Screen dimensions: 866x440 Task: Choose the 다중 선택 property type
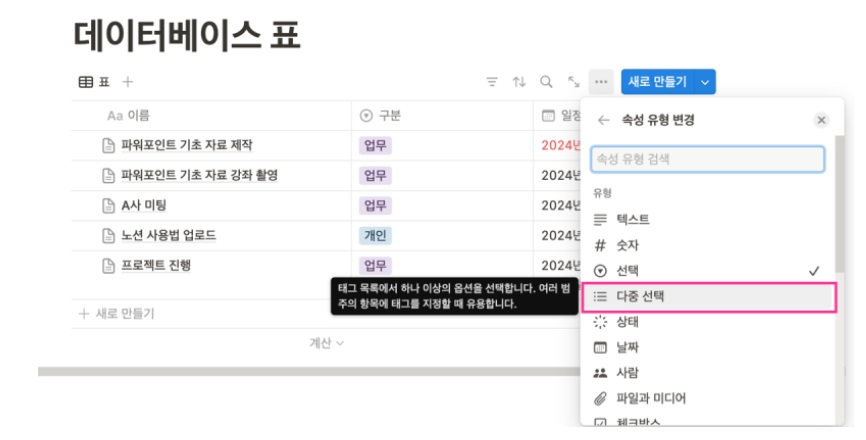click(709, 297)
